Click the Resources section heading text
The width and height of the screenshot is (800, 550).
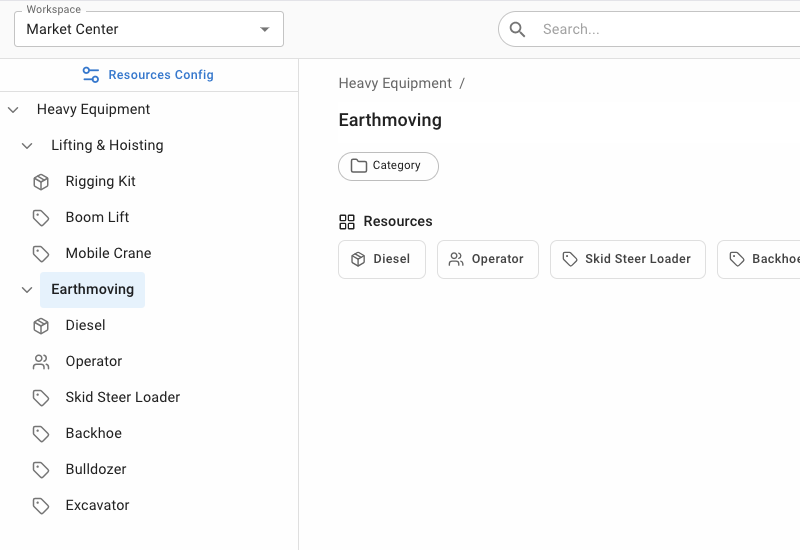pos(398,221)
